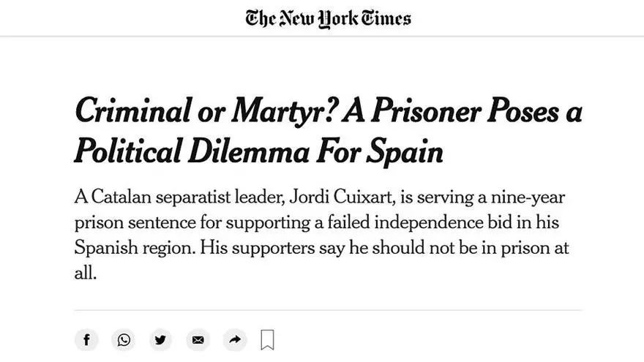Open more sharing options with the arrow icon
The width and height of the screenshot is (644, 362).
point(234,339)
